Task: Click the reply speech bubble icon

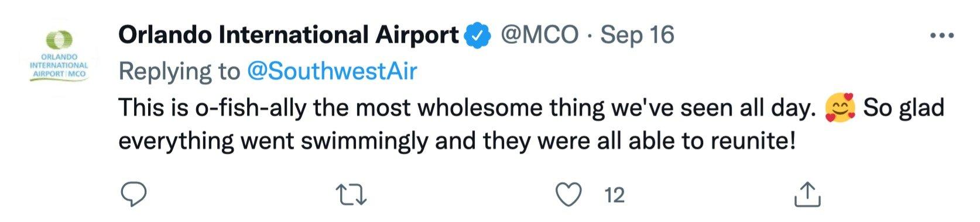Action: tap(133, 194)
